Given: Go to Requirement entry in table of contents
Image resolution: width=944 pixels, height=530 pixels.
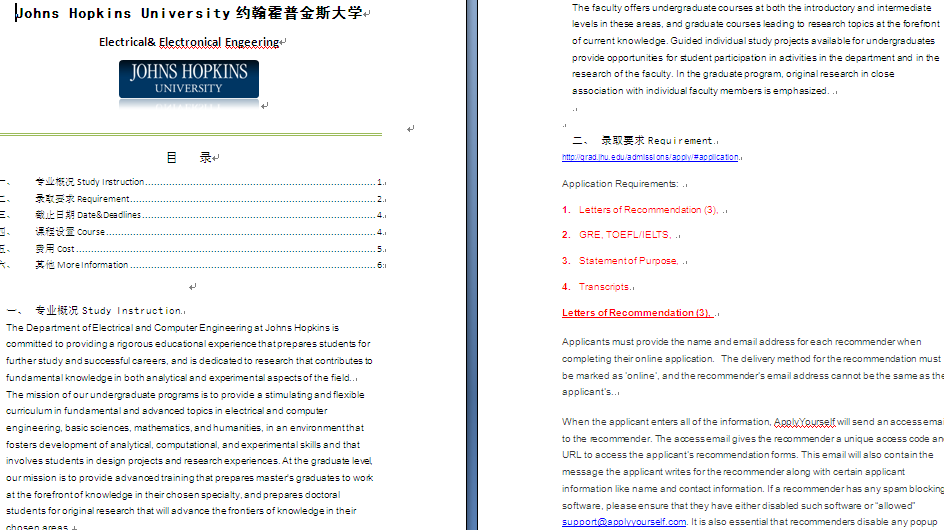Looking at the screenshot, I should click(x=193, y=199).
